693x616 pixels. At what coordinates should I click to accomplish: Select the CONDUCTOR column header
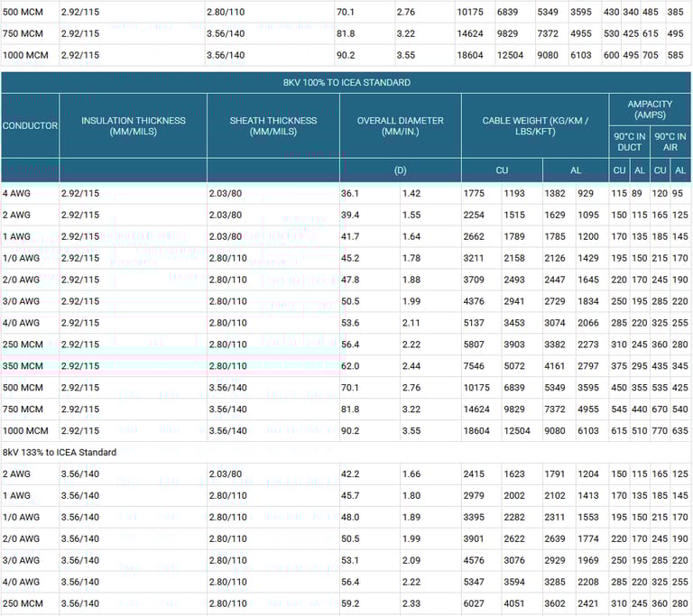30,125
